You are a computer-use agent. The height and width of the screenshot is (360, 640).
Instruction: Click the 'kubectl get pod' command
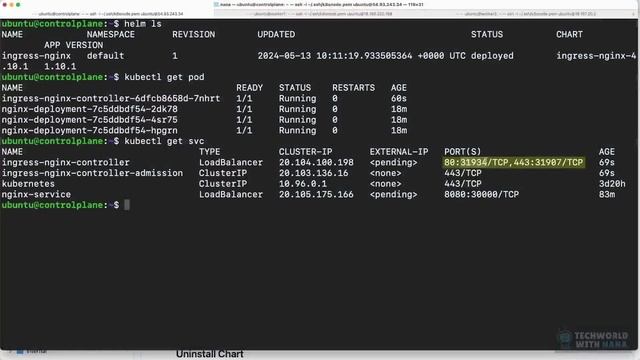(x=164, y=77)
